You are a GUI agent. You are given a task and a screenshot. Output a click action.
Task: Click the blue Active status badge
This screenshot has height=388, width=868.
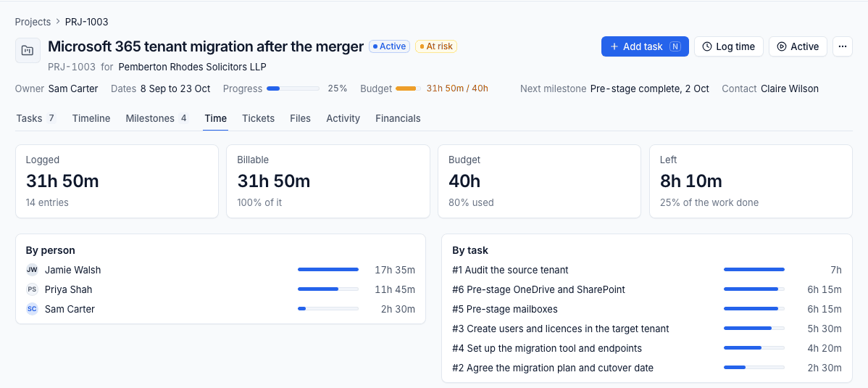pos(389,46)
